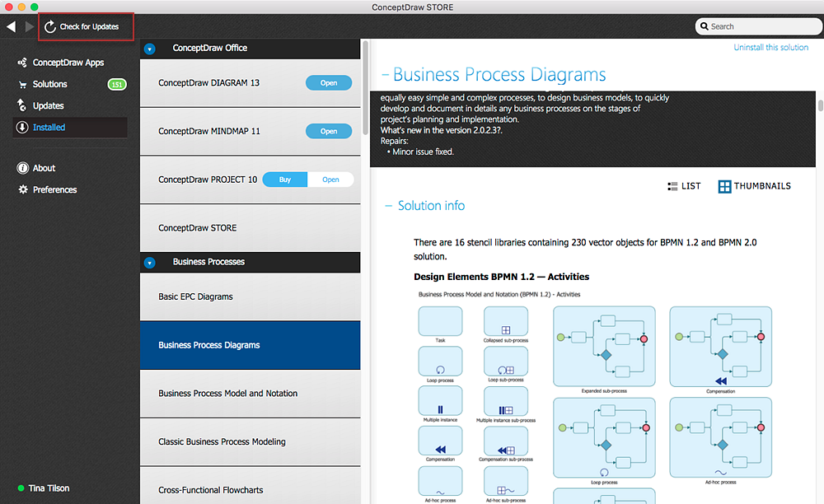The image size is (824, 504).
Task: Click the LIST view icon
Action: (672, 186)
